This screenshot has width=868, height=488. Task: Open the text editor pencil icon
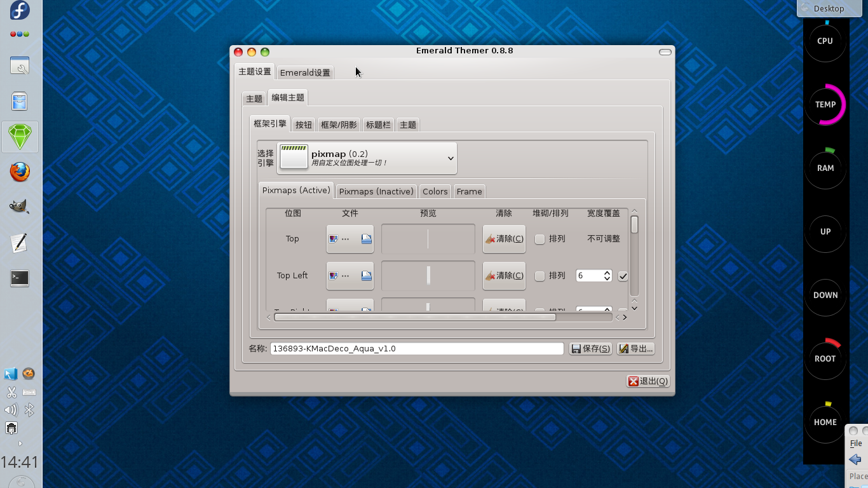(20, 242)
